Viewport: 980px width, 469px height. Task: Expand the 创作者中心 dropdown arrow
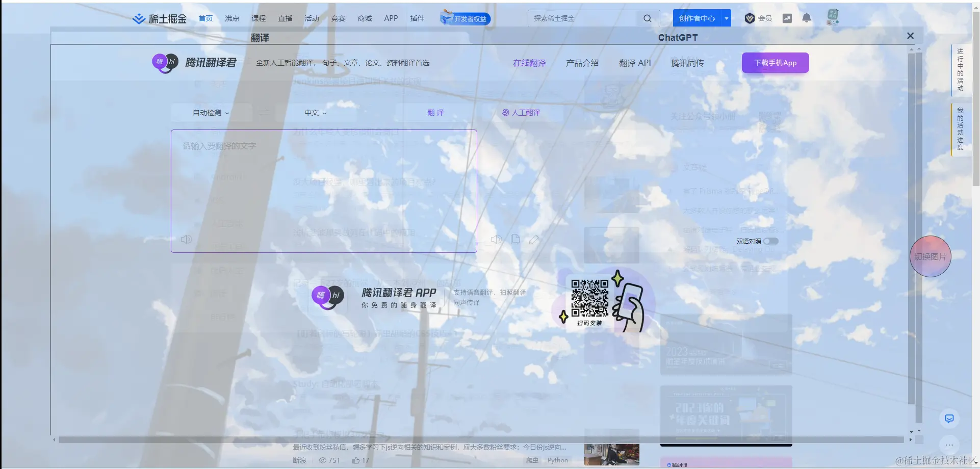coord(727,18)
